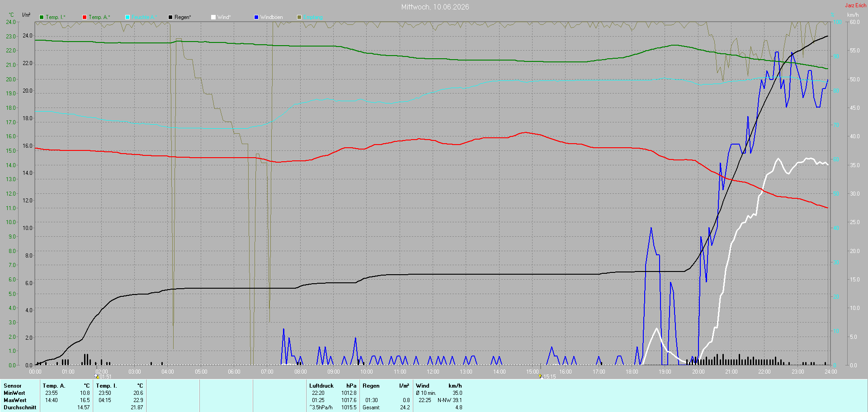Screen dimensions: 868x412
Task: Click the 'Sensor' header in the table
Action: pyautogui.click(x=13, y=386)
